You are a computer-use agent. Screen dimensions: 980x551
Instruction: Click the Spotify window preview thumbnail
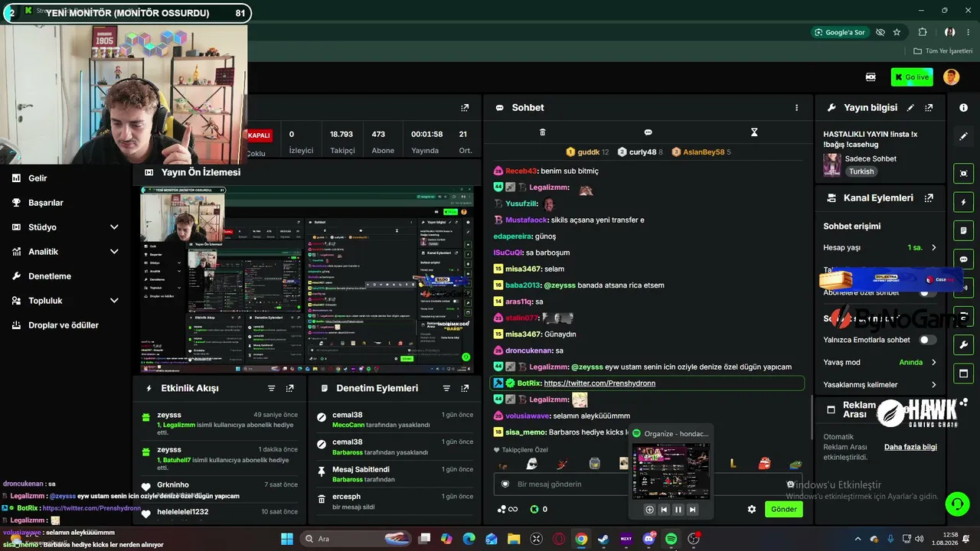pyautogui.click(x=671, y=471)
